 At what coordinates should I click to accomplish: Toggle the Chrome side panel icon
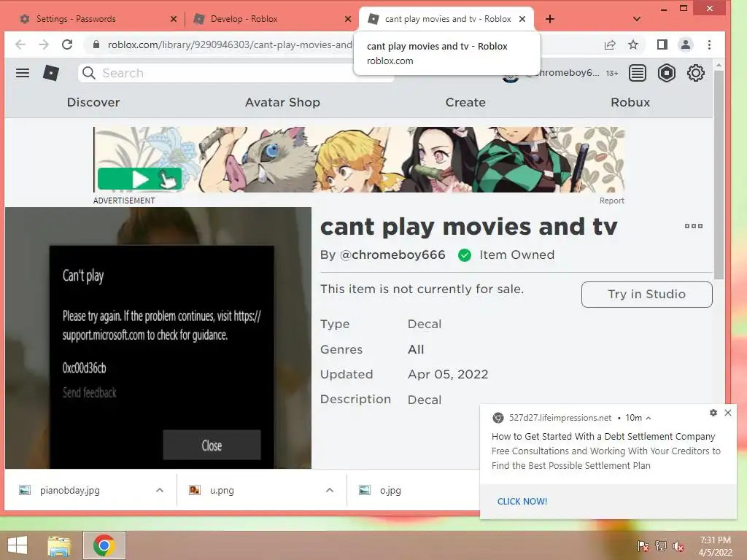(x=662, y=44)
